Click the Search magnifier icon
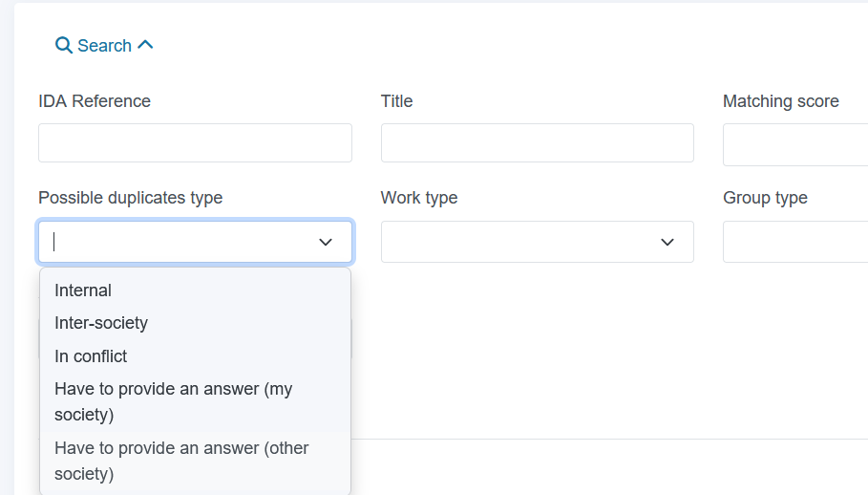Screen dimensions: 868x495 (x=64, y=46)
